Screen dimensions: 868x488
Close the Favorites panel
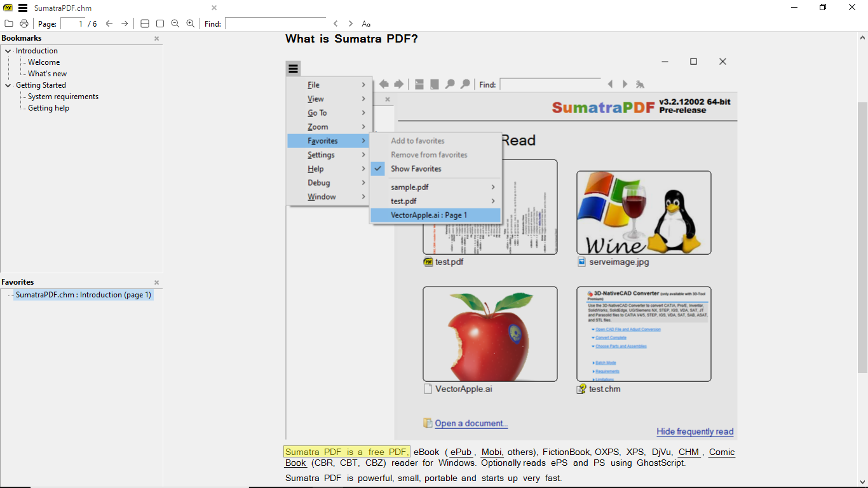(157, 283)
